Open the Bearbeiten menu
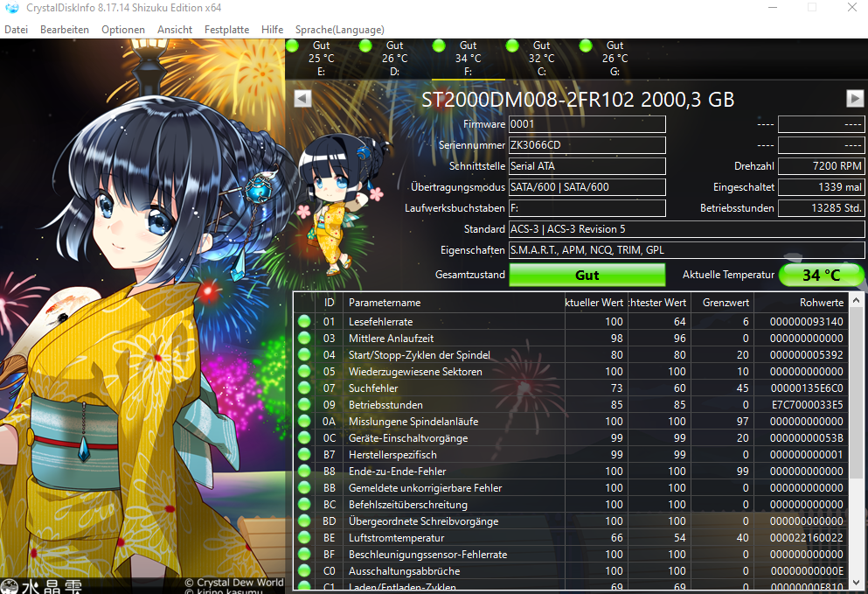Viewport: 868px width, 594px height. (x=64, y=30)
